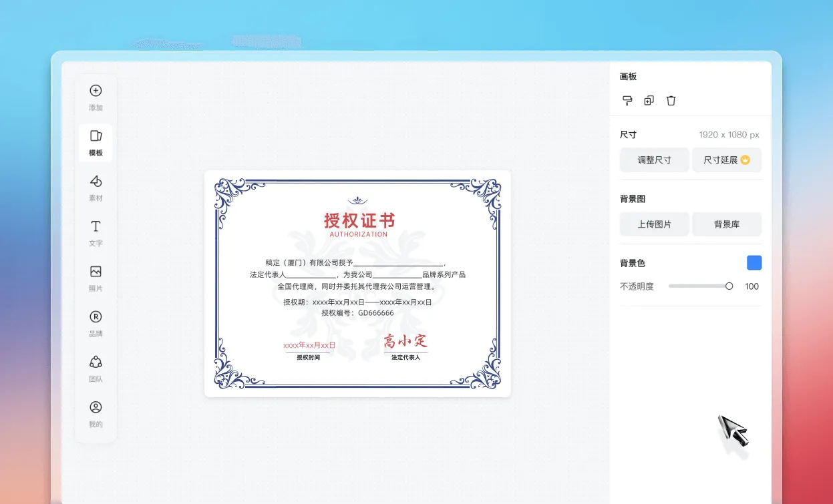Click the 调整尺寸 resize button
The image size is (833, 504).
click(x=654, y=160)
